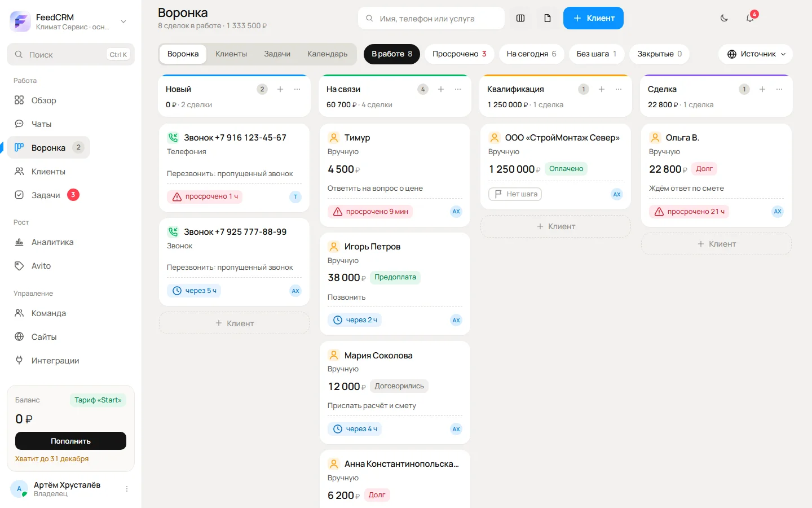Switch to Задачи tab
Screen dimensions: 812x508
277,54
